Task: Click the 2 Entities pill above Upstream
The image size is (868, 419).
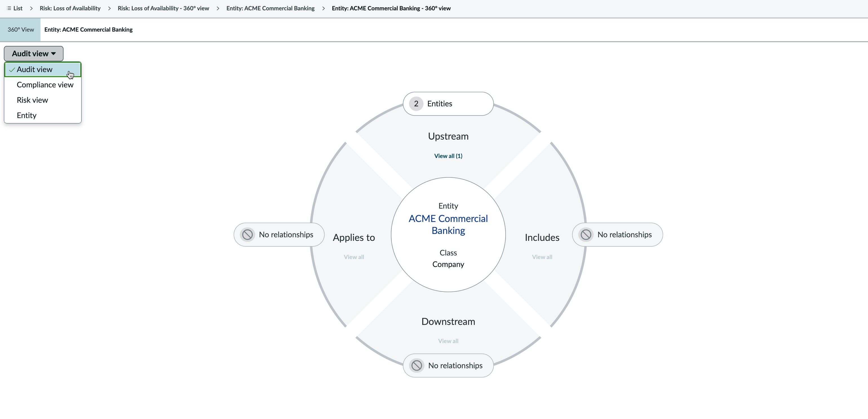Action: coord(448,104)
